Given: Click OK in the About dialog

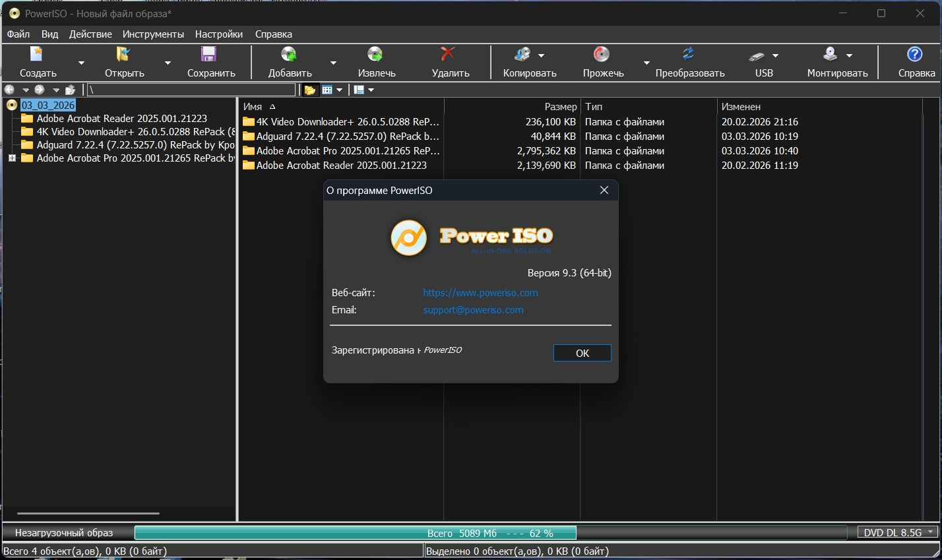Looking at the screenshot, I should (x=582, y=353).
